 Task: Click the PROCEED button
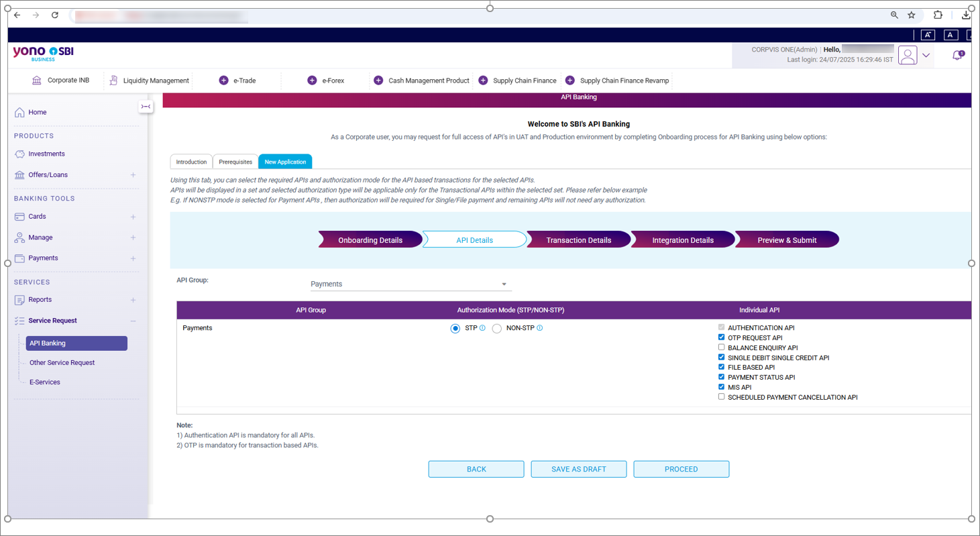(x=682, y=469)
